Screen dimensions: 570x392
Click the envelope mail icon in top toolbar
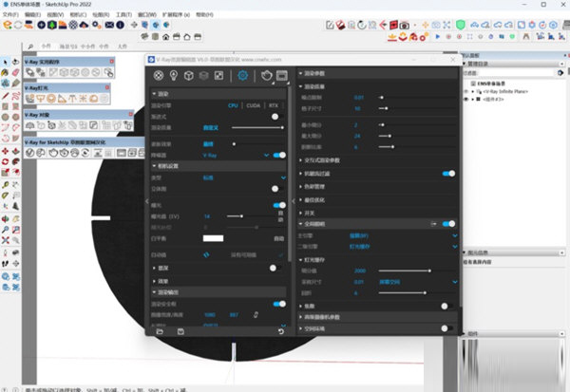click(x=109, y=25)
